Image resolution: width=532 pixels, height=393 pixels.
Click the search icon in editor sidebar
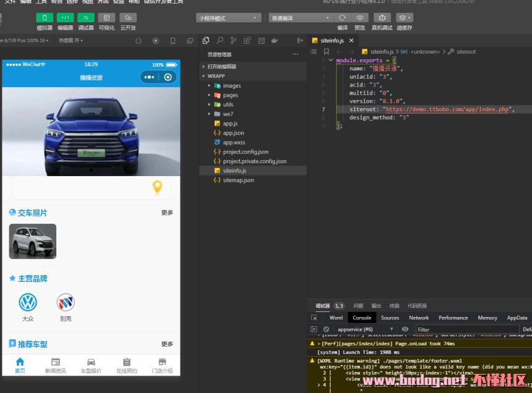[220, 41]
